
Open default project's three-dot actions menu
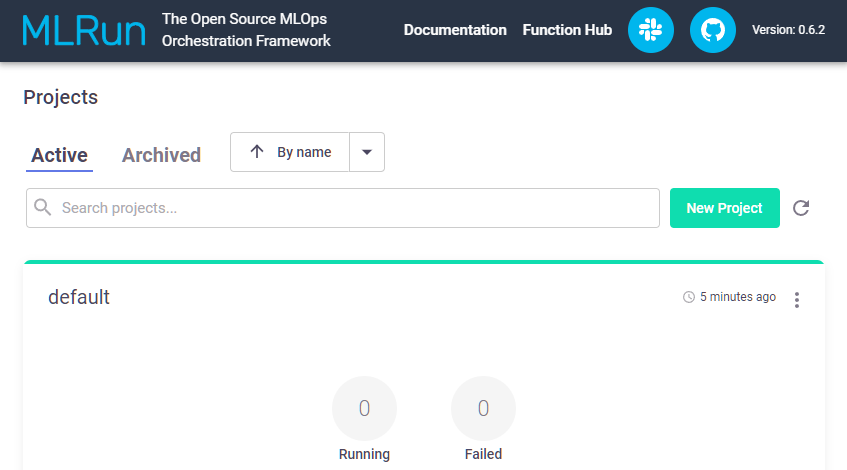[x=797, y=299]
